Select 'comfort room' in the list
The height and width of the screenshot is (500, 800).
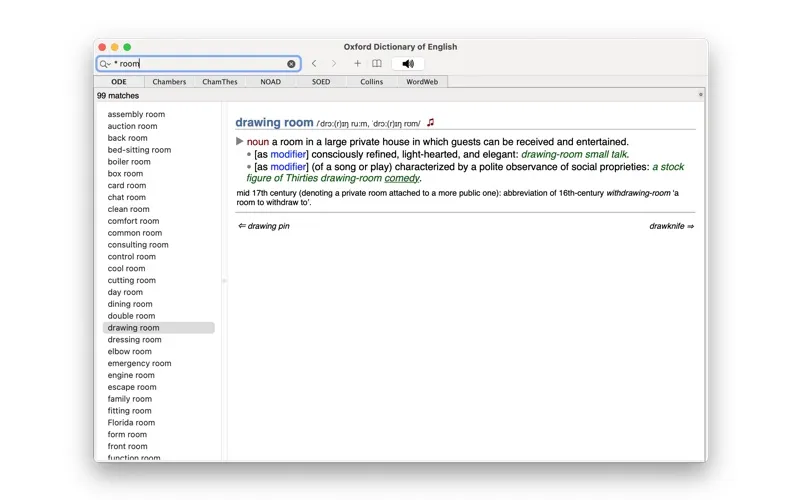tap(134, 221)
